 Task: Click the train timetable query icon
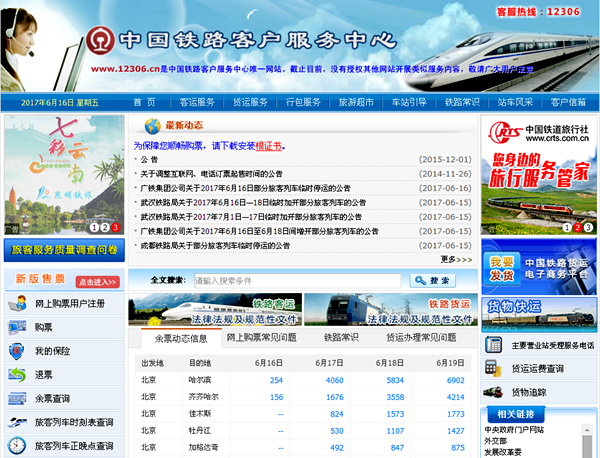(x=17, y=422)
